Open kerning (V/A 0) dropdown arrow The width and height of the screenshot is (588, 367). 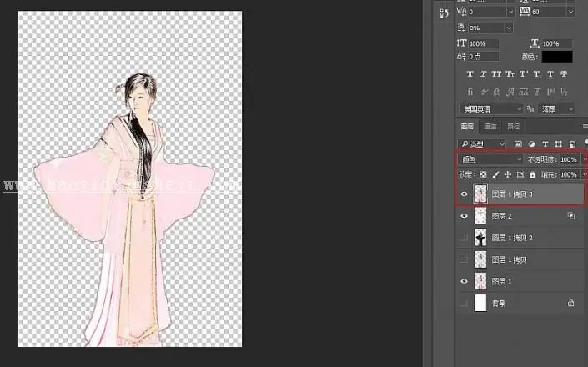(x=510, y=12)
